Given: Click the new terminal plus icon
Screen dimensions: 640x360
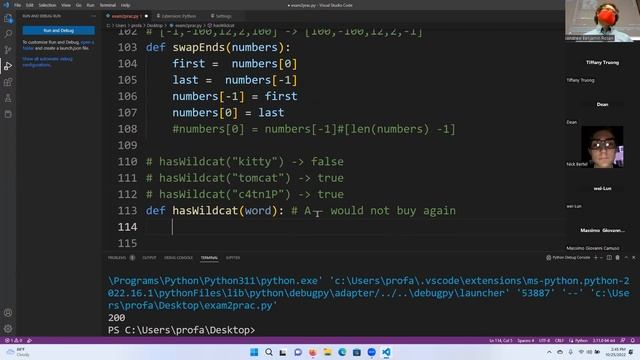Looking at the screenshot, I should coord(596,258).
